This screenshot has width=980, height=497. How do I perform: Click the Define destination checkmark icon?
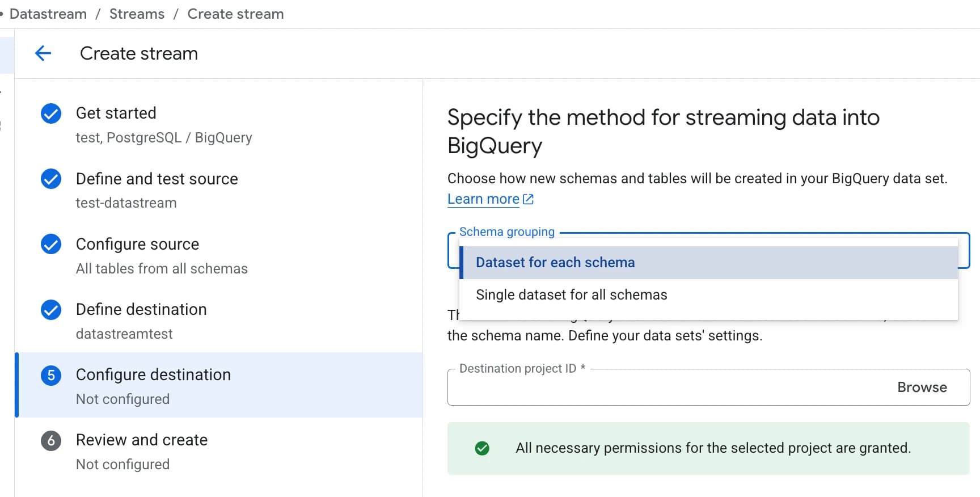pyautogui.click(x=50, y=310)
